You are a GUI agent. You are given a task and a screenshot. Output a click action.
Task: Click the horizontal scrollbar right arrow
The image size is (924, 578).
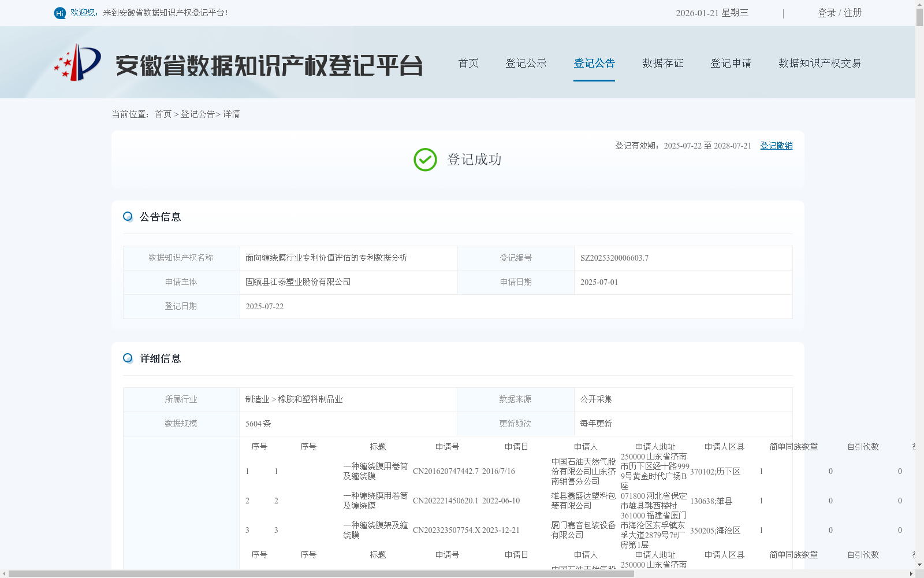[x=911, y=574]
